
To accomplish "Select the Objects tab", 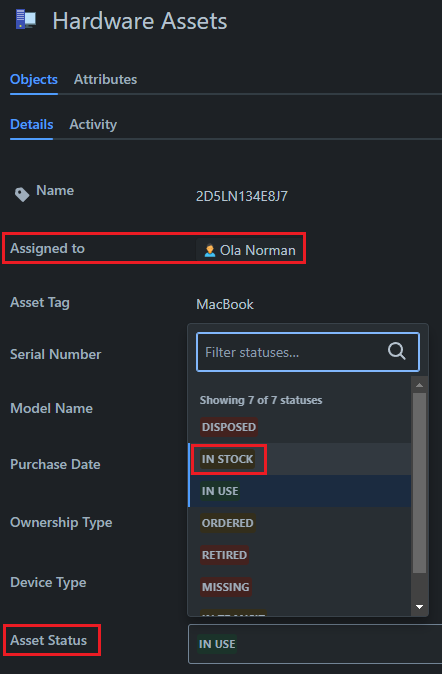I will coord(34,80).
